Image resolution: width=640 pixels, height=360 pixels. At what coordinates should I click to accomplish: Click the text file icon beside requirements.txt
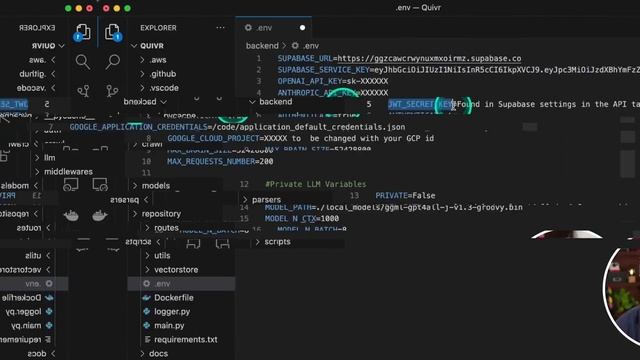(x=147, y=340)
